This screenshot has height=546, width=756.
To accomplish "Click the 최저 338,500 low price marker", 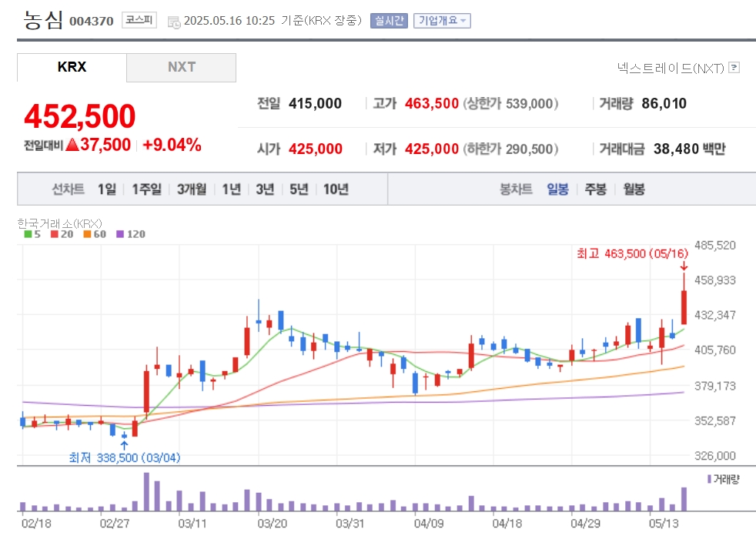I will pos(125,457).
